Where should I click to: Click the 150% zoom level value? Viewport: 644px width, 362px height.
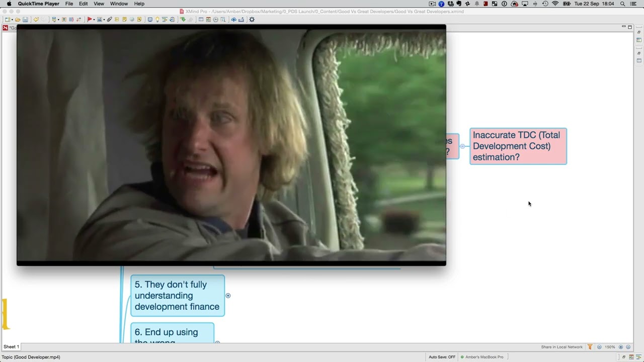(610, 347)
